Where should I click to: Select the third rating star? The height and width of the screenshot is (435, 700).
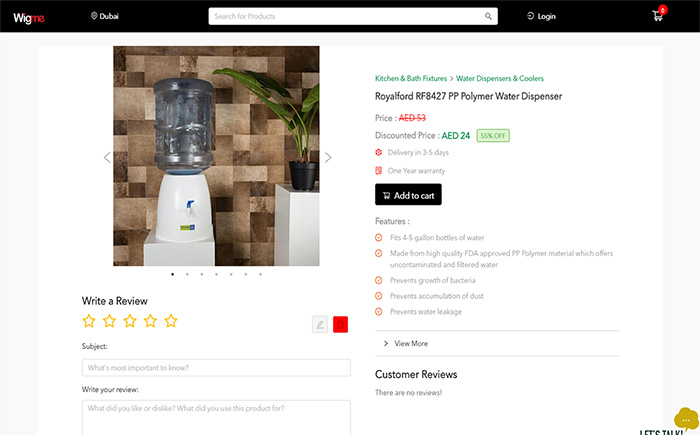point(130,321)
